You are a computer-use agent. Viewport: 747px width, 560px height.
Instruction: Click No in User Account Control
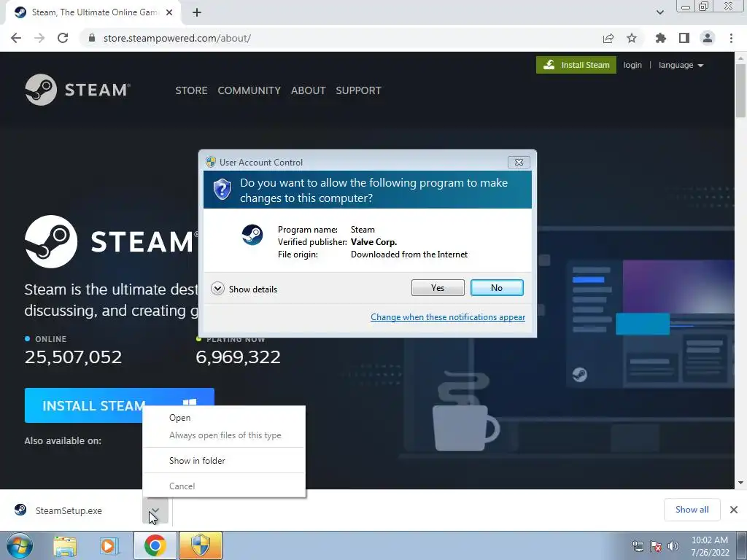coord(497,287)
